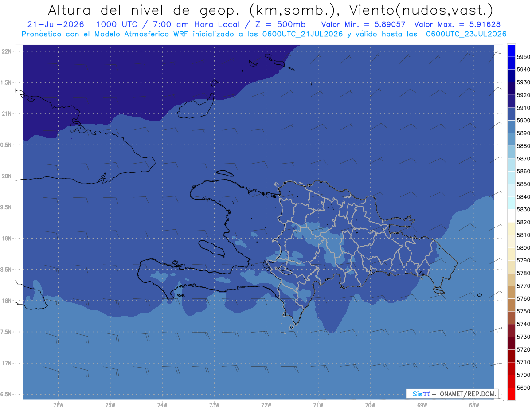Click the "73W" longitude axis label
The height and width of the screenshot is (411, 532).
click(x=214, y=405)
